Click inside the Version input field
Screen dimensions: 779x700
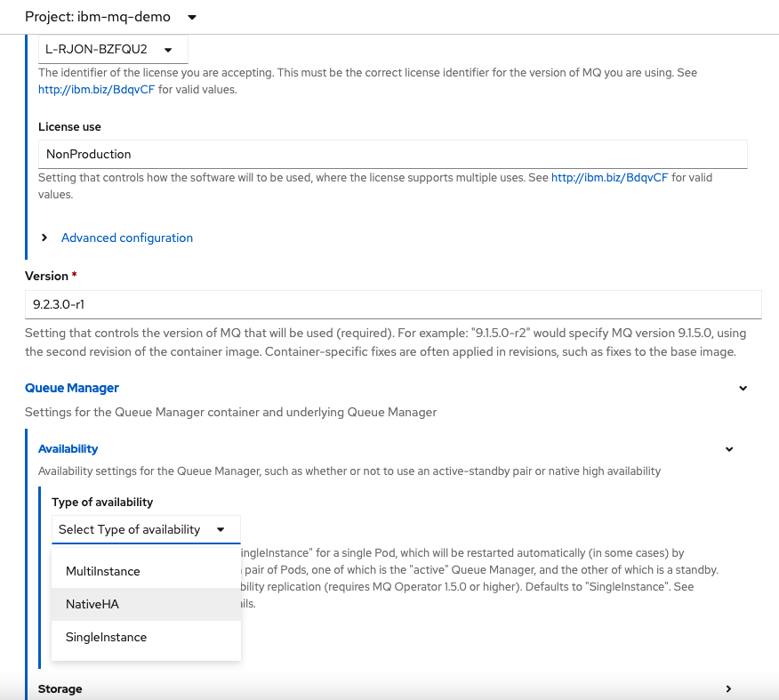394,304
